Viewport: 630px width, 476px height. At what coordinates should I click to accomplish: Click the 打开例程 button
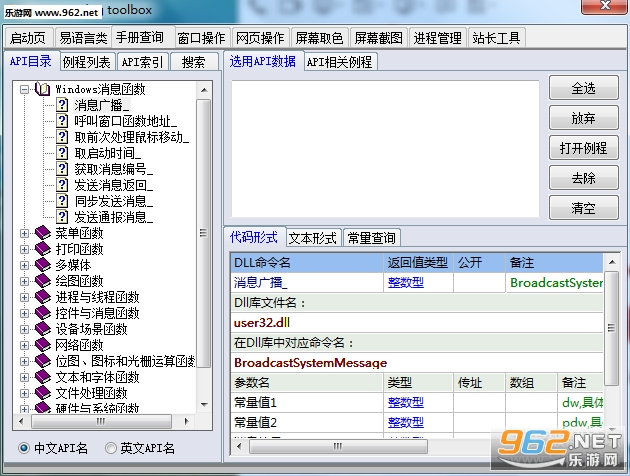pos(583,148)
